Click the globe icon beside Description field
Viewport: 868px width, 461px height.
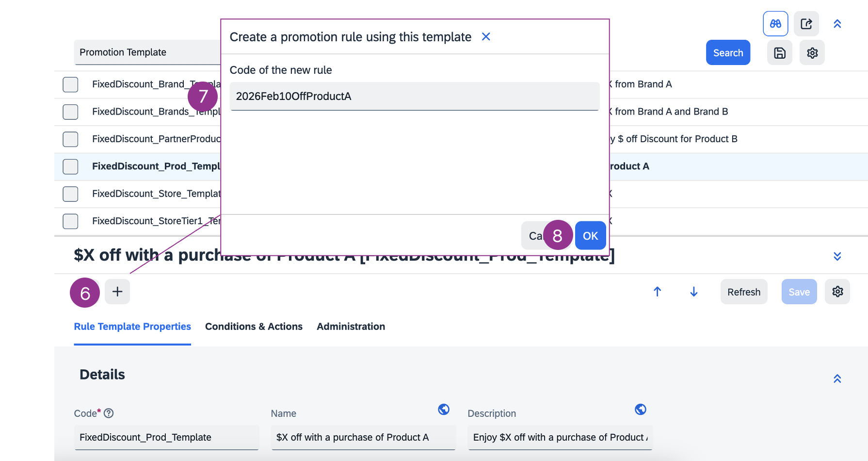pos(640,410)
